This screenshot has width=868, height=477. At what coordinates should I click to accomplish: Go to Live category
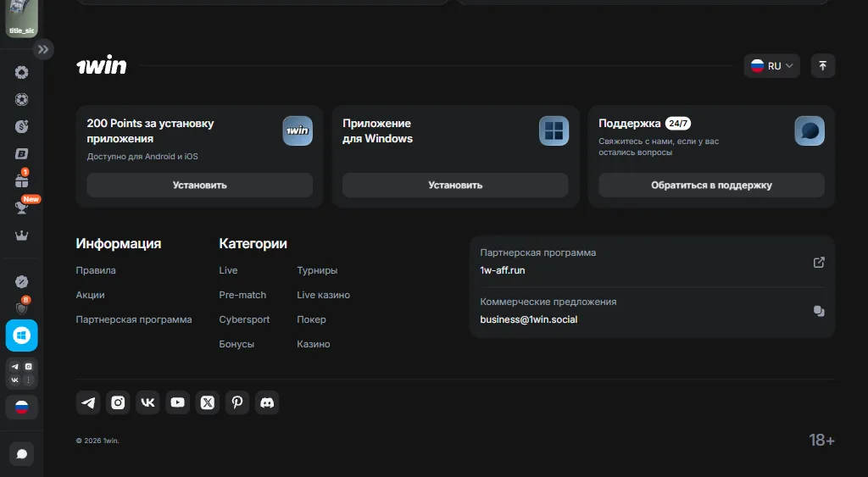click(228, 270)
